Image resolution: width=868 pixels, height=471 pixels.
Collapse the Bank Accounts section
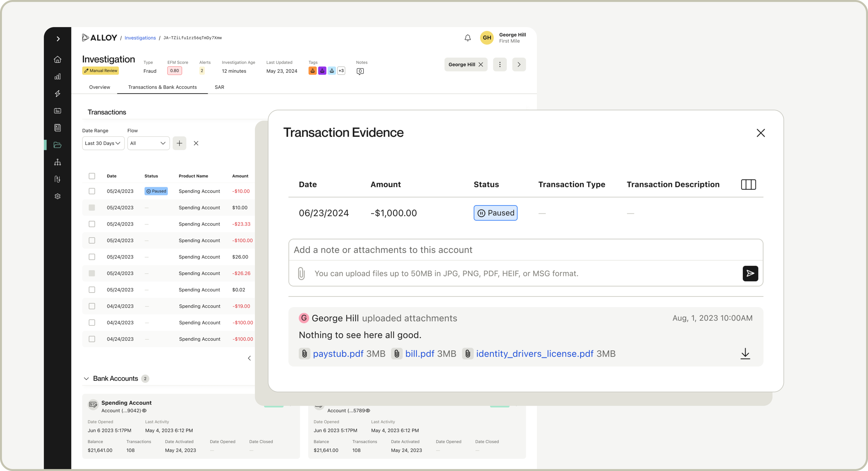coord(86,378)
